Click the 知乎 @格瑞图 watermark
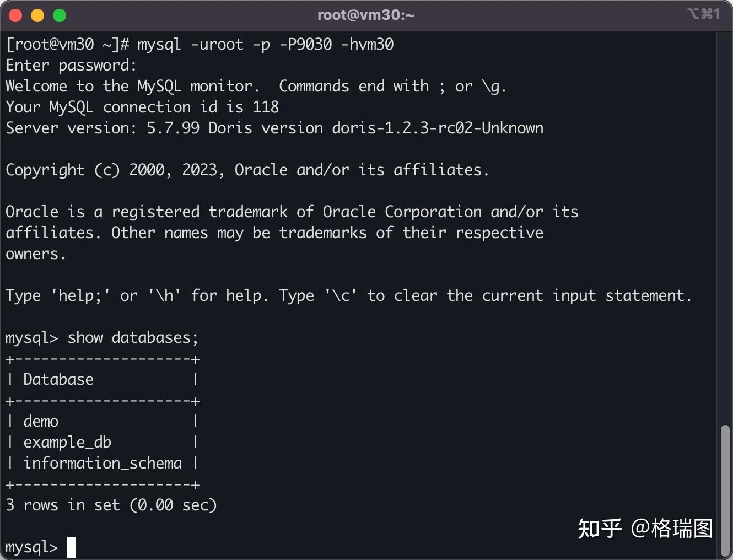 click(x=645, y=528)
